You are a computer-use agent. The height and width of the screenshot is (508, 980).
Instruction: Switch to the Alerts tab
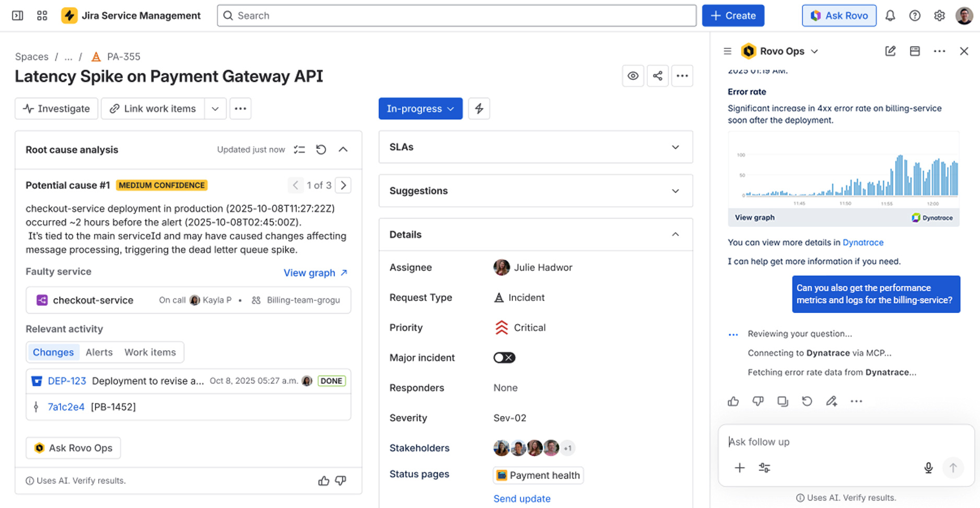(99, 352)
